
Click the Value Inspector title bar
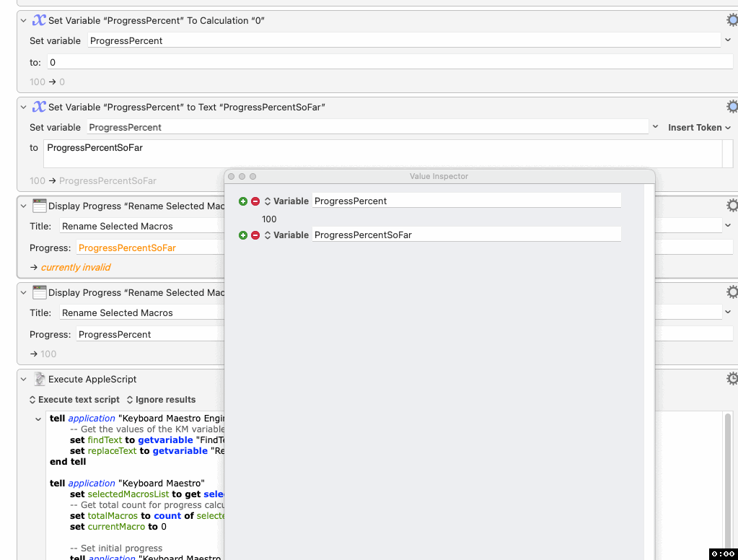pos(439,176)
